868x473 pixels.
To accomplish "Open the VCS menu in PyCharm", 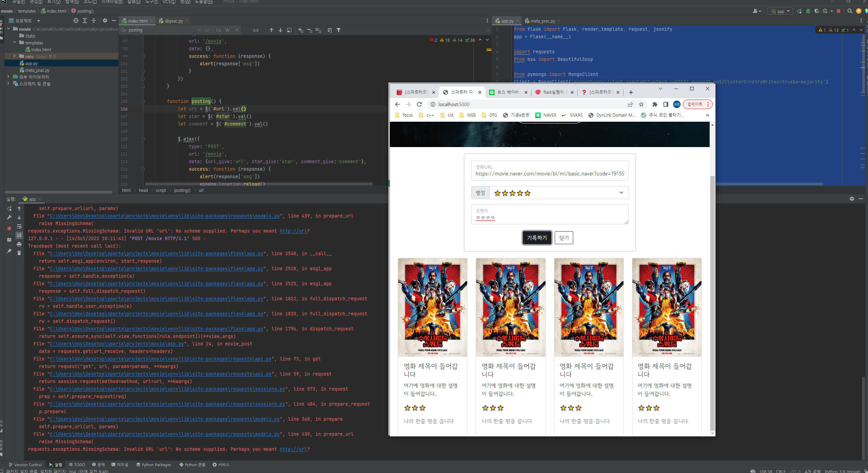I will click(169, 2).
